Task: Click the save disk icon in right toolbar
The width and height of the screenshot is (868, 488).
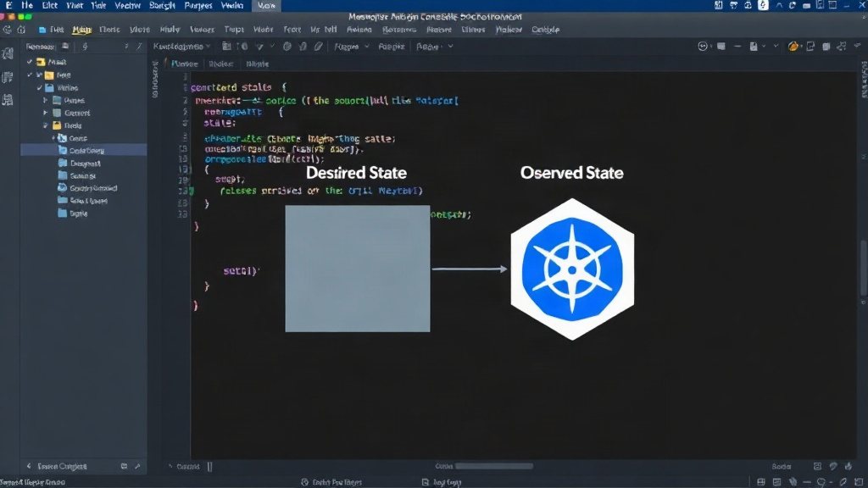Action: [x=754, y=47]
